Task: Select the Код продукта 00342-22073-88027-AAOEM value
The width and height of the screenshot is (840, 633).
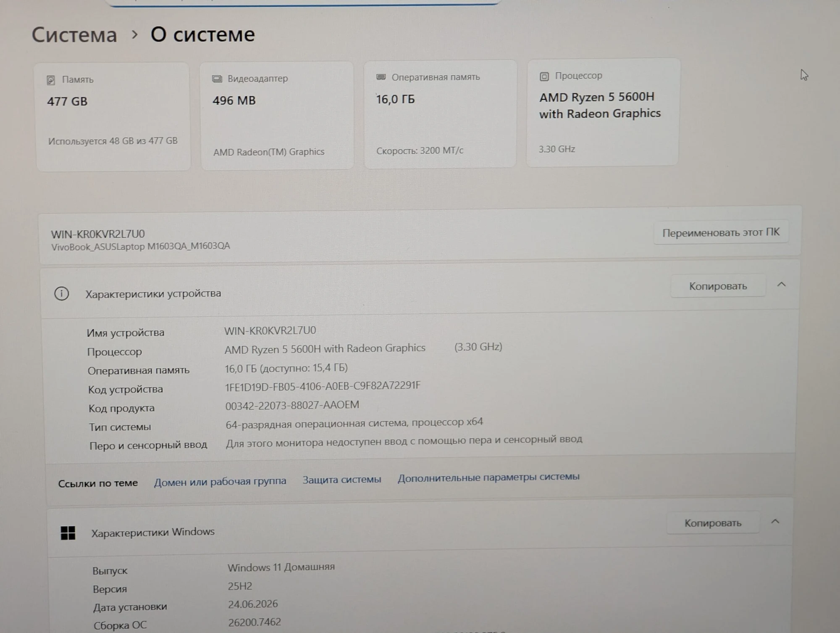Action: point(292,405)
